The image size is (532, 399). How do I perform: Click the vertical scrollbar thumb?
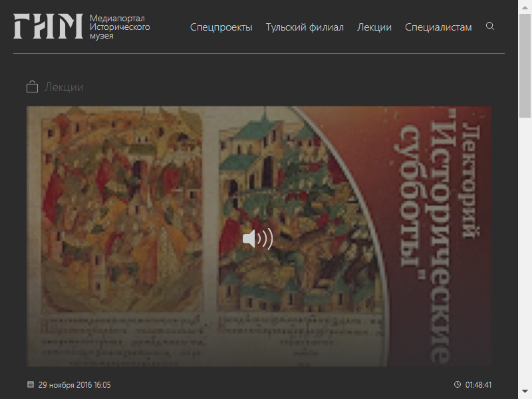point(525,66)
